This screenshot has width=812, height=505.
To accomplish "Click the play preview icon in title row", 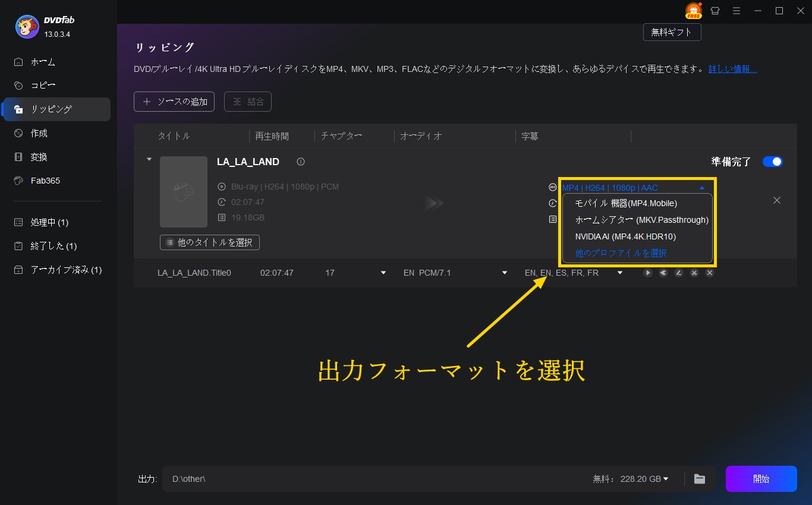I will click(x=647, y=273).
